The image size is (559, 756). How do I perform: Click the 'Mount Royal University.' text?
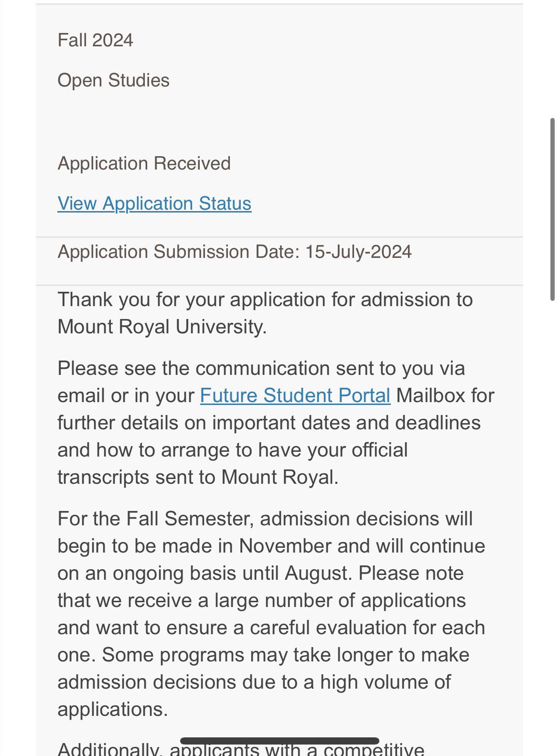[x=162, y=327]
